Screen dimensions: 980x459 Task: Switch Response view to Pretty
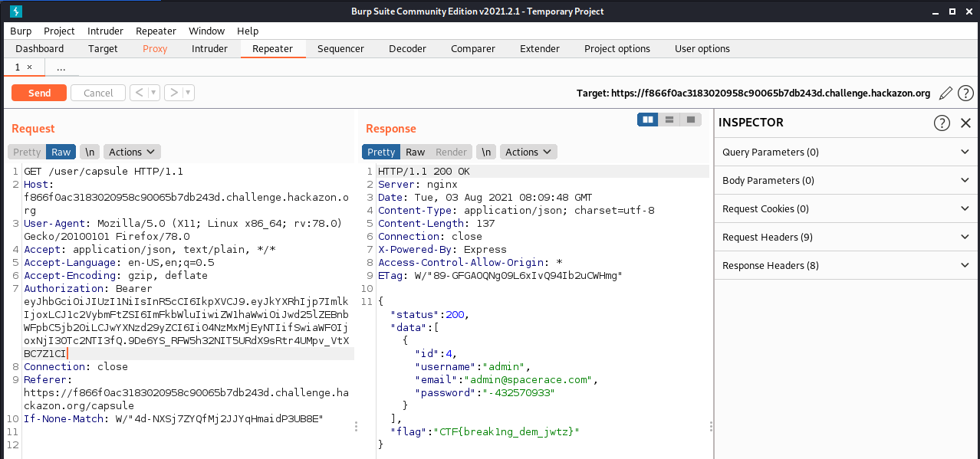coord(381,152)
